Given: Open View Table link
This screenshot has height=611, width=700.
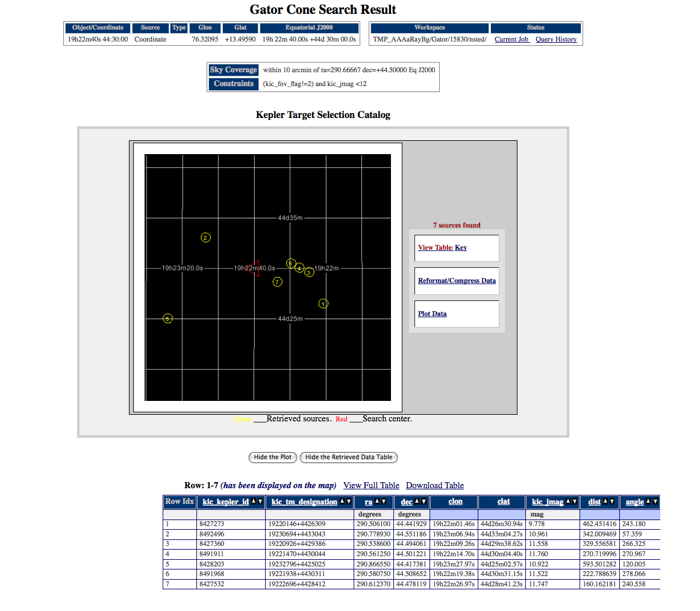Looking at the screenshot, I should point(435,247).
